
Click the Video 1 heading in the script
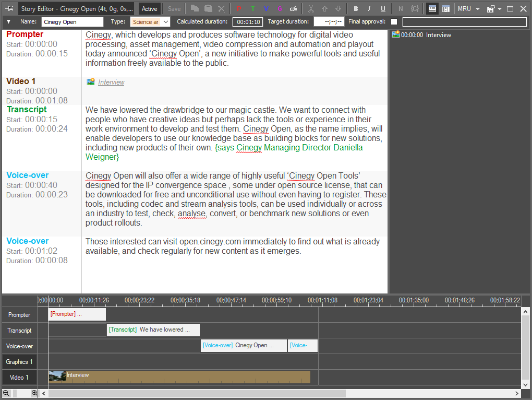[21, 81]
